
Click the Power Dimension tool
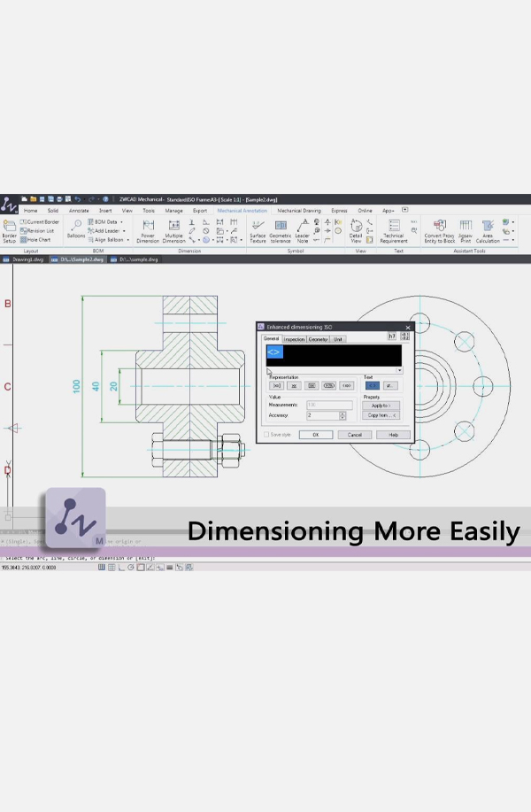pyautogui.click(x=148, y=231)
